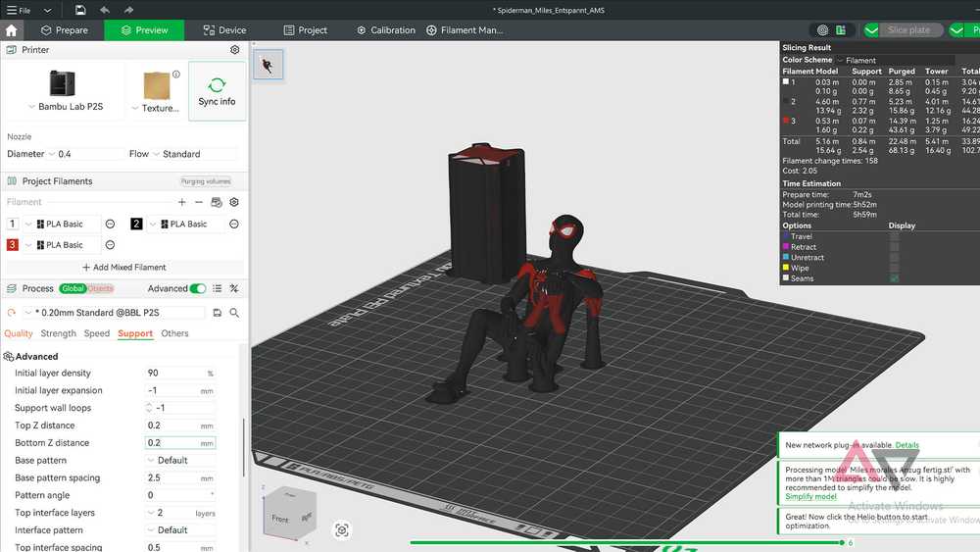Click the Details link in notification

[x=906, y=445]
